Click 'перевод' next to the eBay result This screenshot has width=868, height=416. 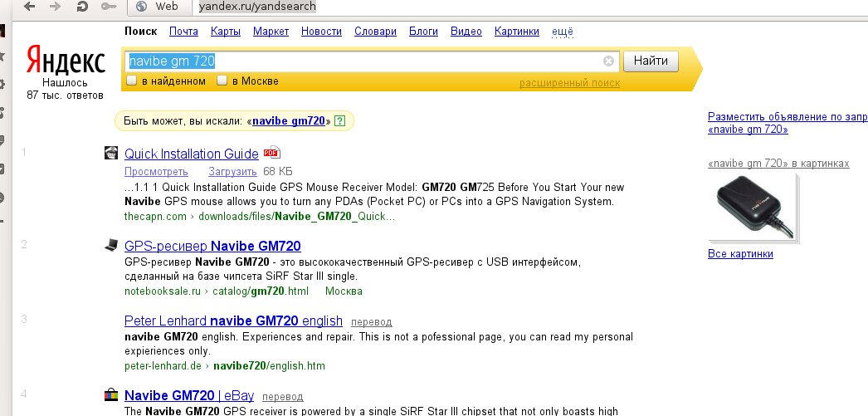point(283,397)
